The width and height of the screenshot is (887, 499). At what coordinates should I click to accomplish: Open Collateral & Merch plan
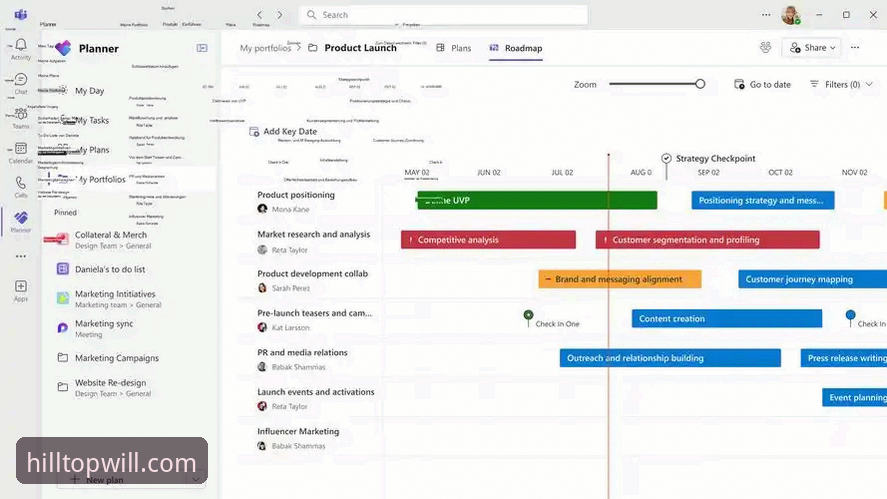click(111, 240)
